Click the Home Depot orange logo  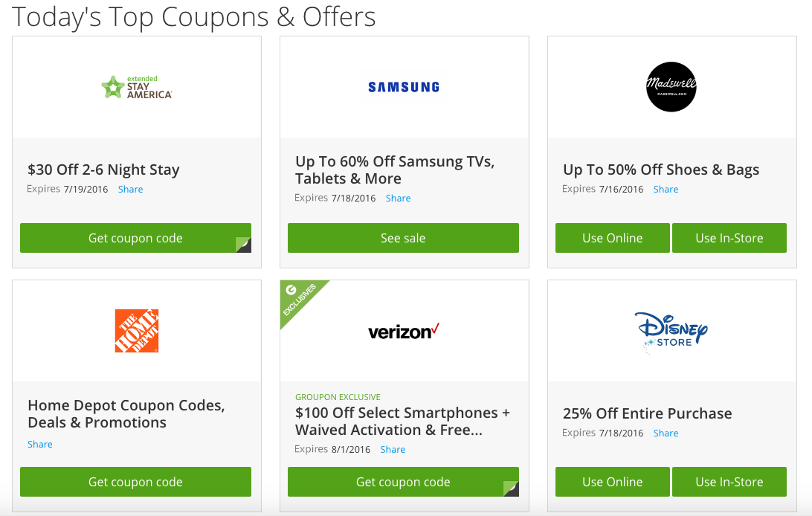(x=137, y=331)
